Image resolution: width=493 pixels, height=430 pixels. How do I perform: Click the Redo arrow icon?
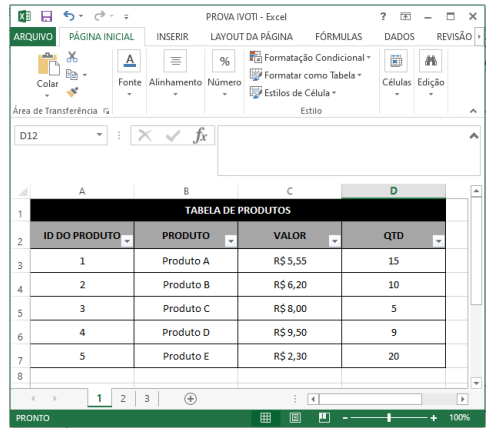[x=99, y=16]
